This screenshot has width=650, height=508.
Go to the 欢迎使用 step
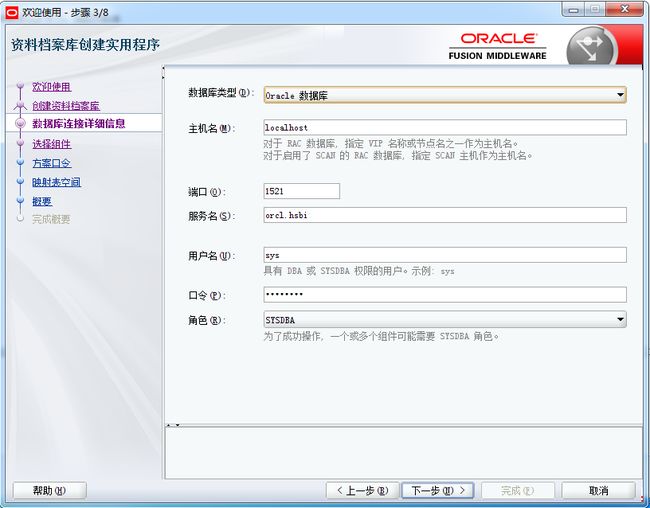pos(52,87)
